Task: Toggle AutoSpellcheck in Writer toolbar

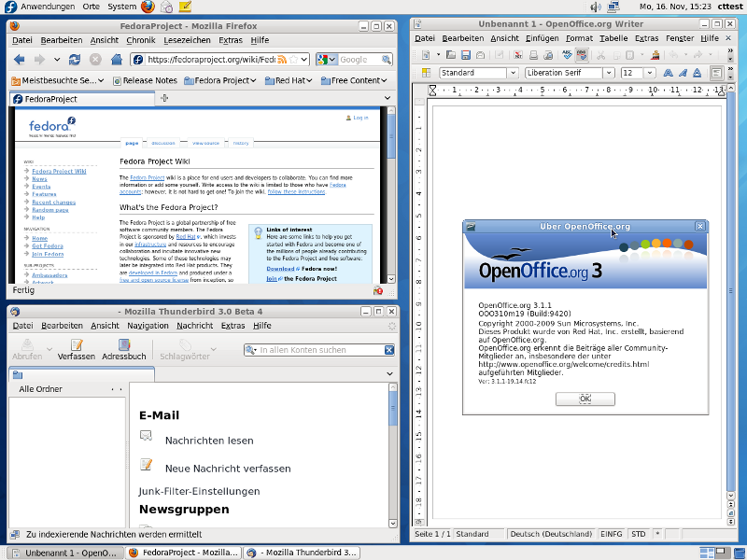Action: tap(582, 55)
